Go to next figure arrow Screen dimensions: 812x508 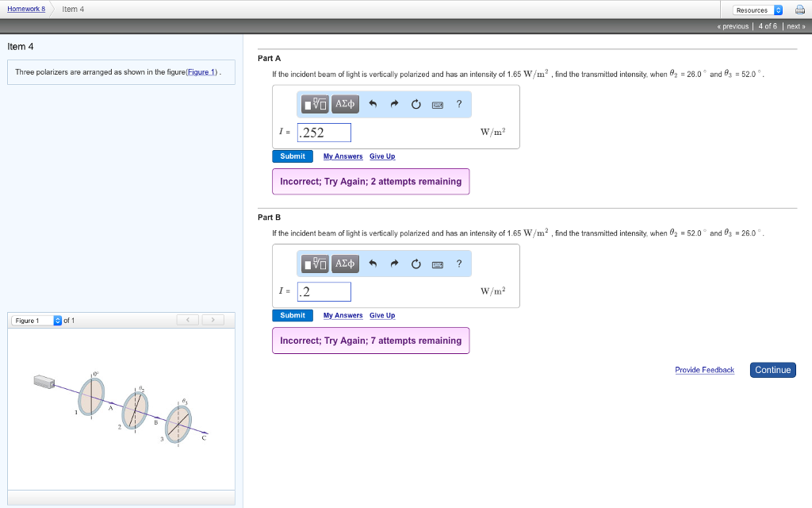213,320
